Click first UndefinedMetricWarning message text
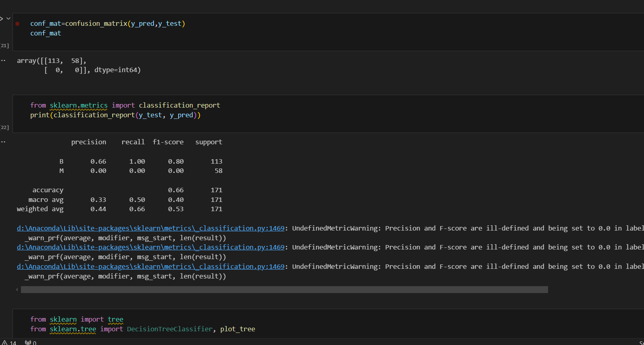Viewport: 644px width, 345px height. [x=468, y=228]
